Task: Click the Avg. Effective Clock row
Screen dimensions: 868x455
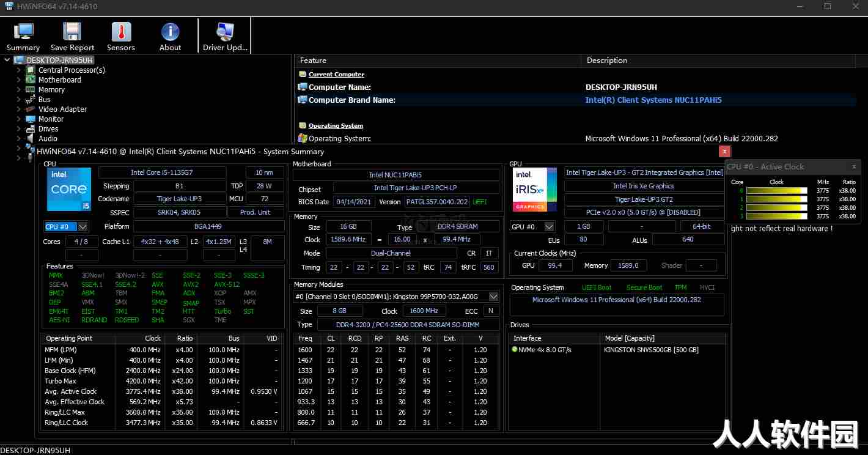Action: (x=161, y=402)
